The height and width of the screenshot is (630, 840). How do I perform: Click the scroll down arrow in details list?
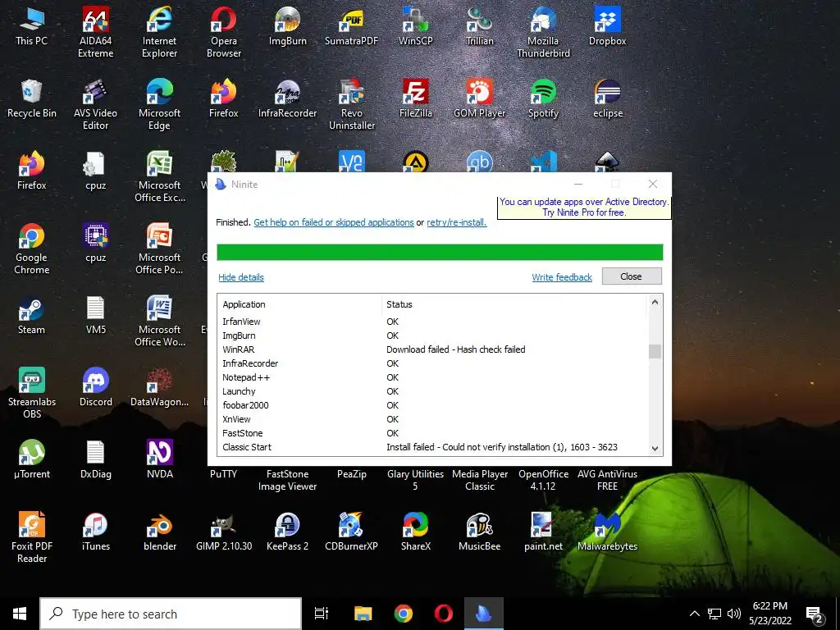(x=655, y=449)
